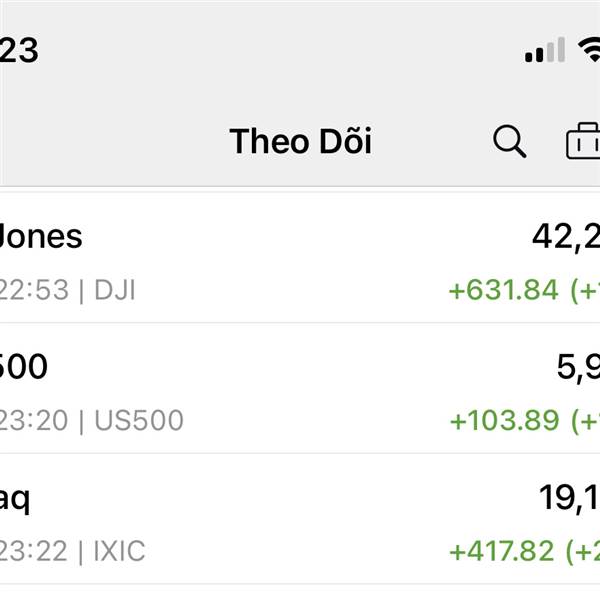
Task: Select the DJI ticker label
Action: pos(114,290)
